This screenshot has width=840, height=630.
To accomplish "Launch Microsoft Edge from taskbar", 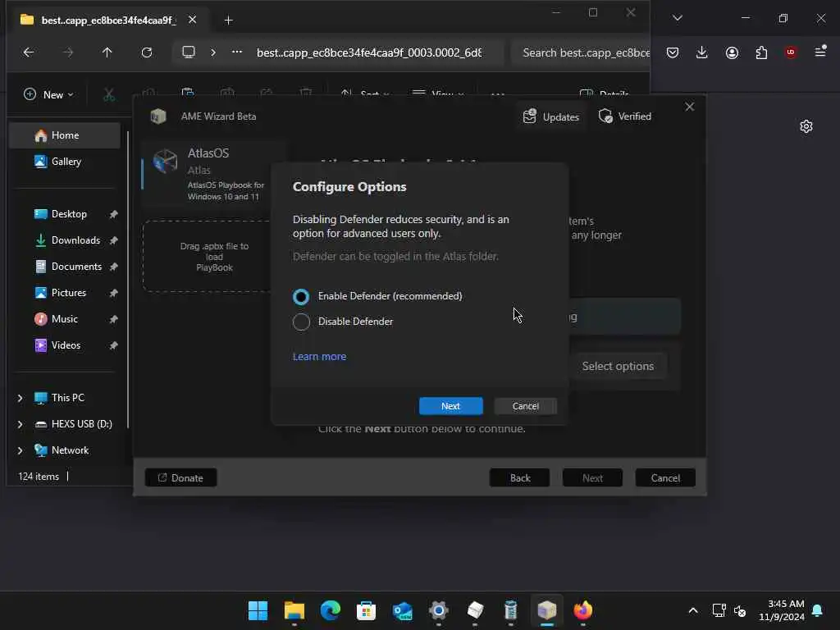I will [x=330, y=610].
